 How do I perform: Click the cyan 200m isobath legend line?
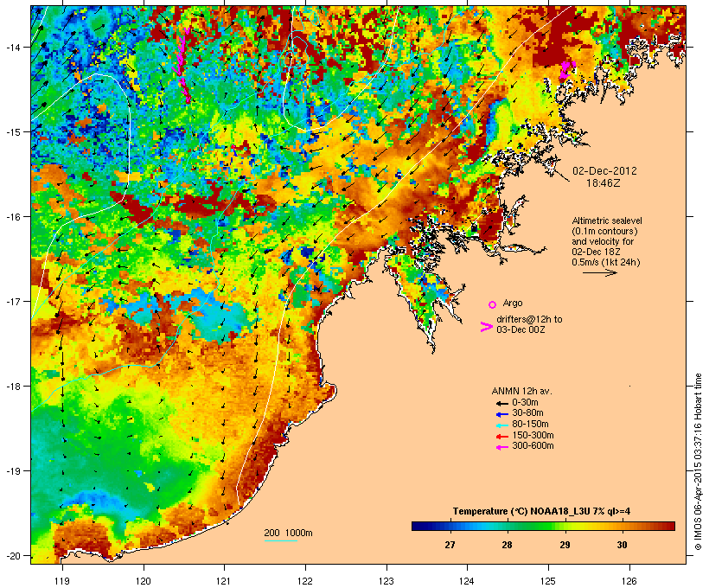tap(280, 540)
